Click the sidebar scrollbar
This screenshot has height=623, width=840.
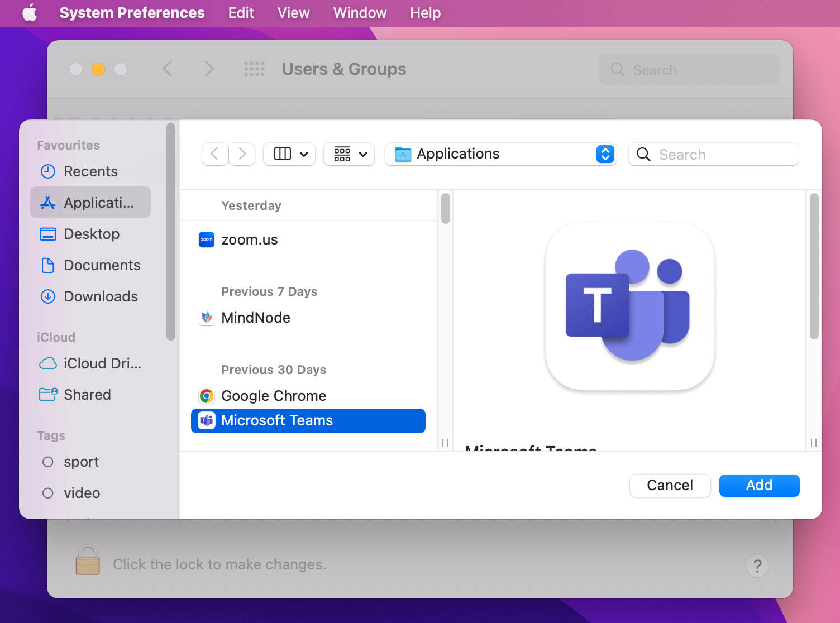(171, 232)
